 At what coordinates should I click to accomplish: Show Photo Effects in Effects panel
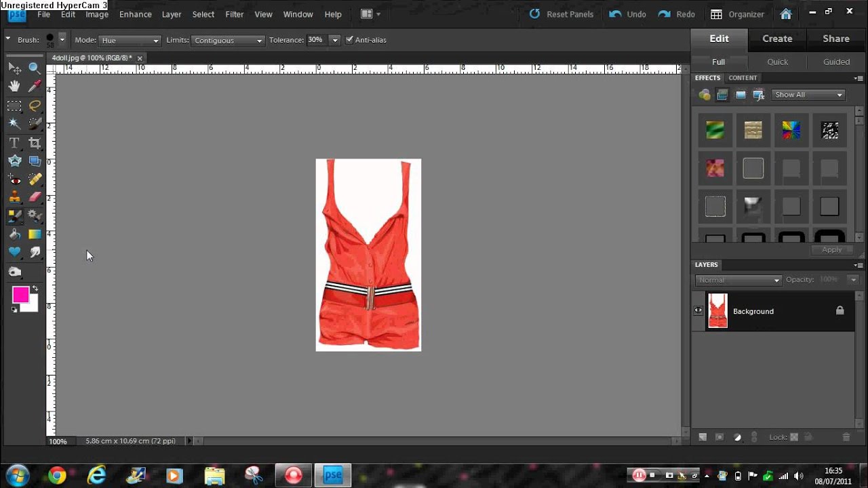click(x=741, y=95)
